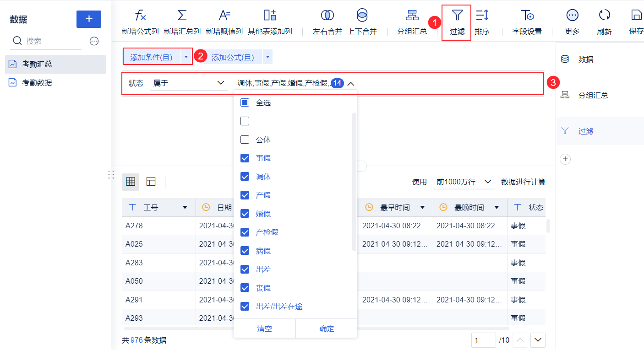Image resolution: width=644 pixels, height=350 pixels.
Task: Select the 过滤 funnel icon in toolbar
Action: (457, 15)
